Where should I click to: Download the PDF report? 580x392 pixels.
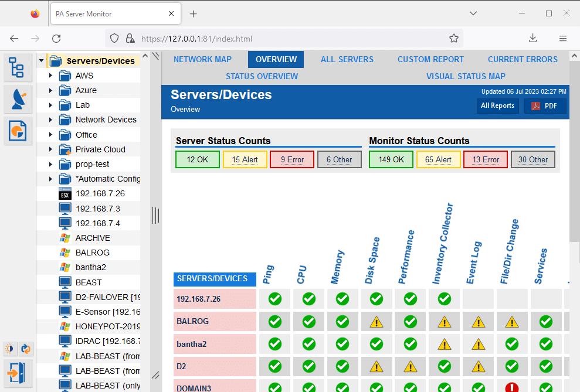coord(544,106)
